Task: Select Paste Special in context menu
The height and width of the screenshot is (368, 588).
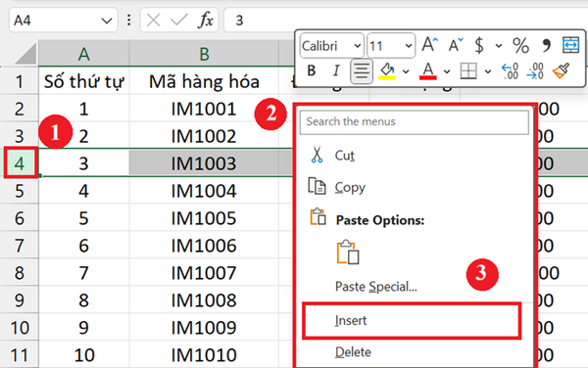Action: point(375,287)
